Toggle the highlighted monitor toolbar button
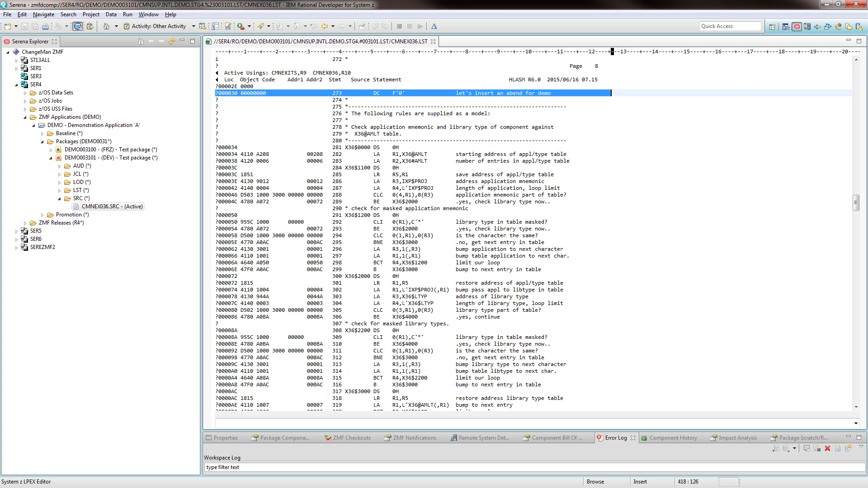 click(x=78, y=27)
